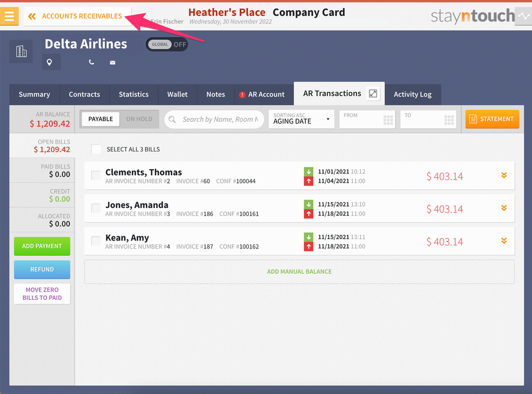Select the Credit section
532x394 pixels.
click(x=42, y=195)
